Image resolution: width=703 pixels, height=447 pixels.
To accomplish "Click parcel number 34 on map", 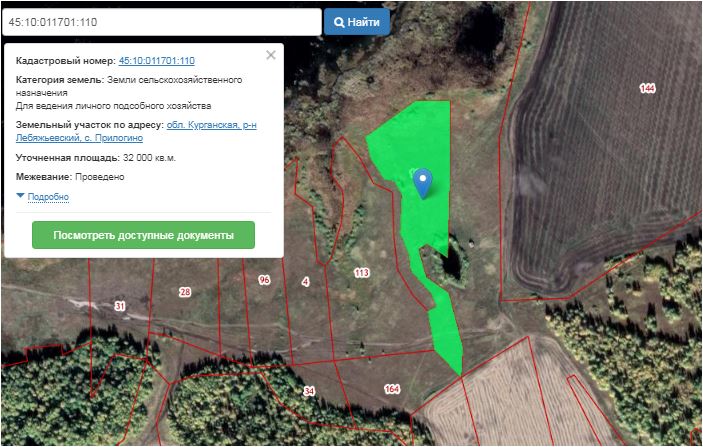I will [309, 390].
